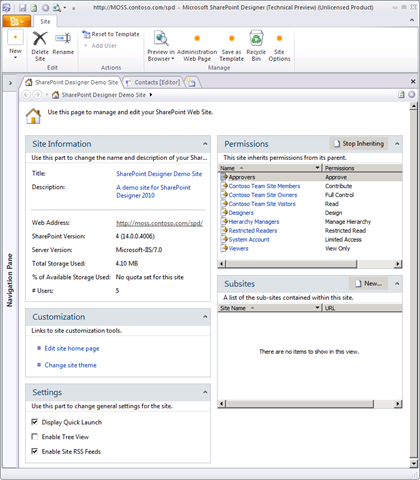Image resolution: width=420 pixels, height=480 pixels.
Task: Click the breadcrumb arrow after Demo Site
Action: [151, 95]
